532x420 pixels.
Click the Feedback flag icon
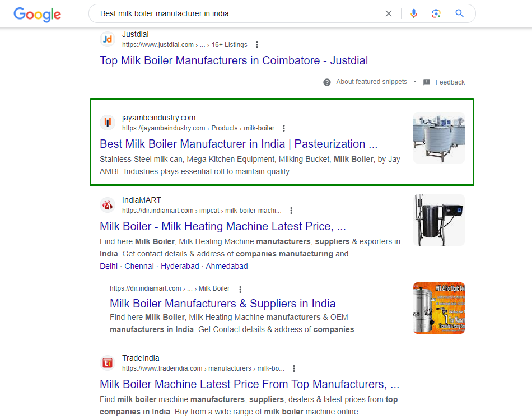coord(427,82)
